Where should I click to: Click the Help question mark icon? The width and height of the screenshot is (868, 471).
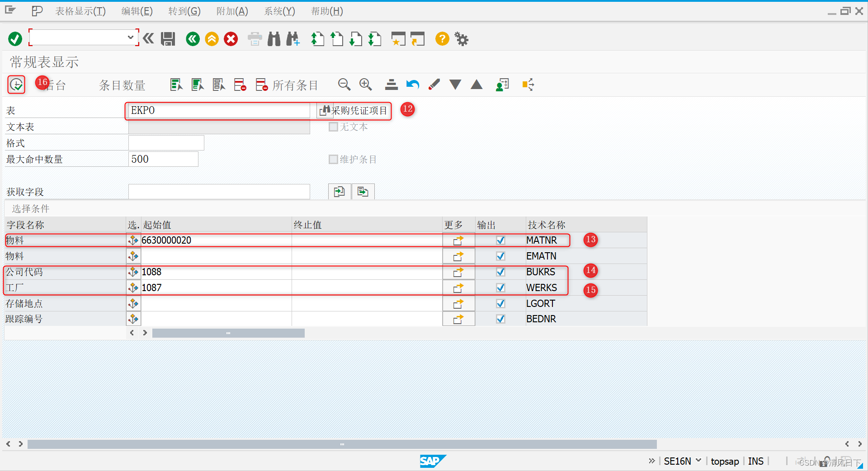tap(442, 39)
